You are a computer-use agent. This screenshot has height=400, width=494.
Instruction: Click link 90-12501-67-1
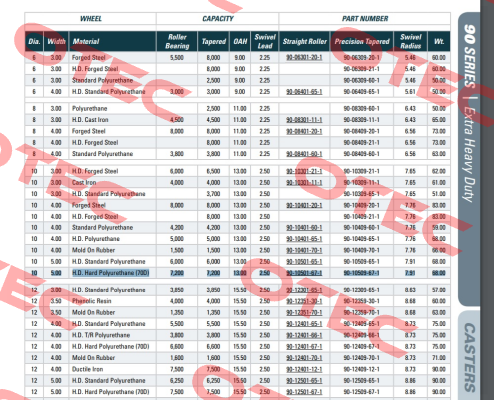pyautogui.click(x=304, y=392)
